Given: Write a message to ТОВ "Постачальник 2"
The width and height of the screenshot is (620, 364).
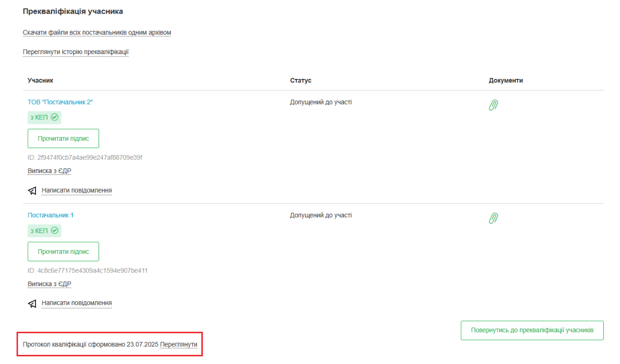Looking at the screenshot, I should [76, 191].
